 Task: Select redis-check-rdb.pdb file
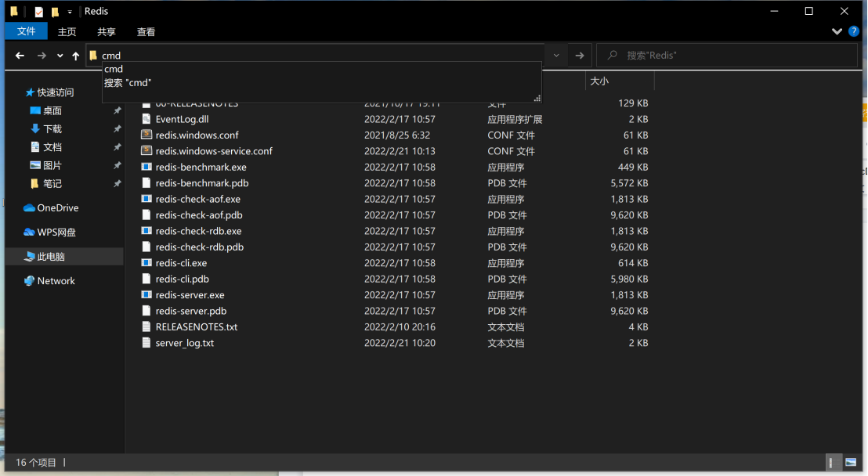click(x=200, y=247)
